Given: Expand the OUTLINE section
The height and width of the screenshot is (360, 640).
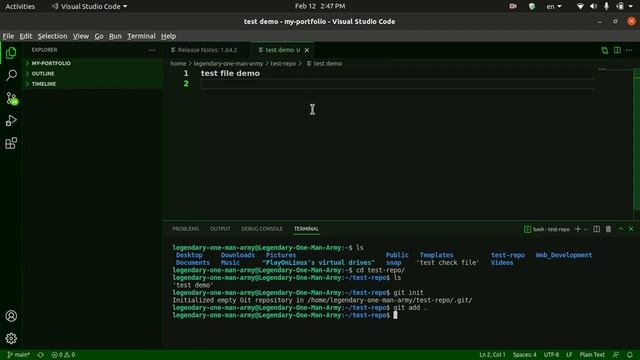Looking at the screenshot, I should [x=93, y=73].
